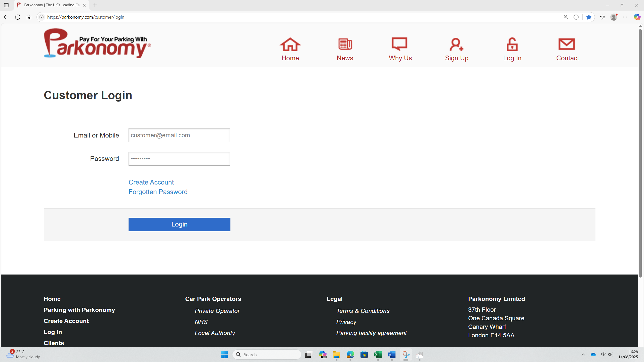Open Snipping Tool from taskbar

click(406, 354)
